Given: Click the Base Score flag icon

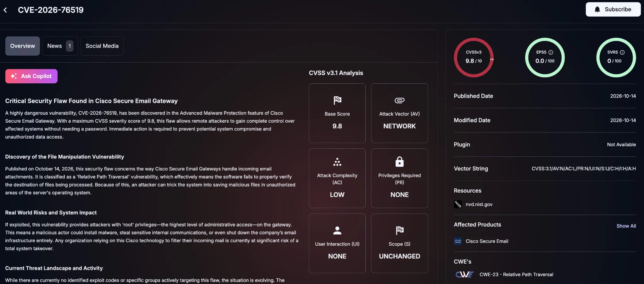Looking at the screenshot, I should [337, 100].
